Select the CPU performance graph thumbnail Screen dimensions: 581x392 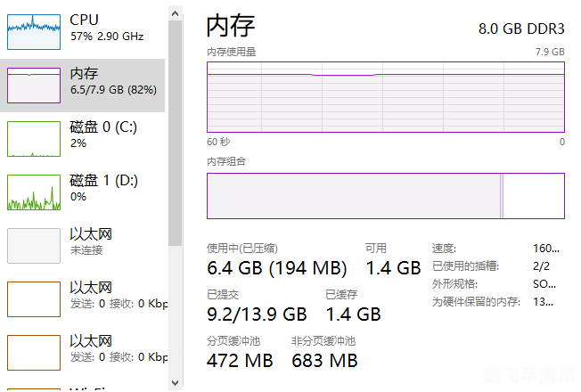tap(34, 30)
